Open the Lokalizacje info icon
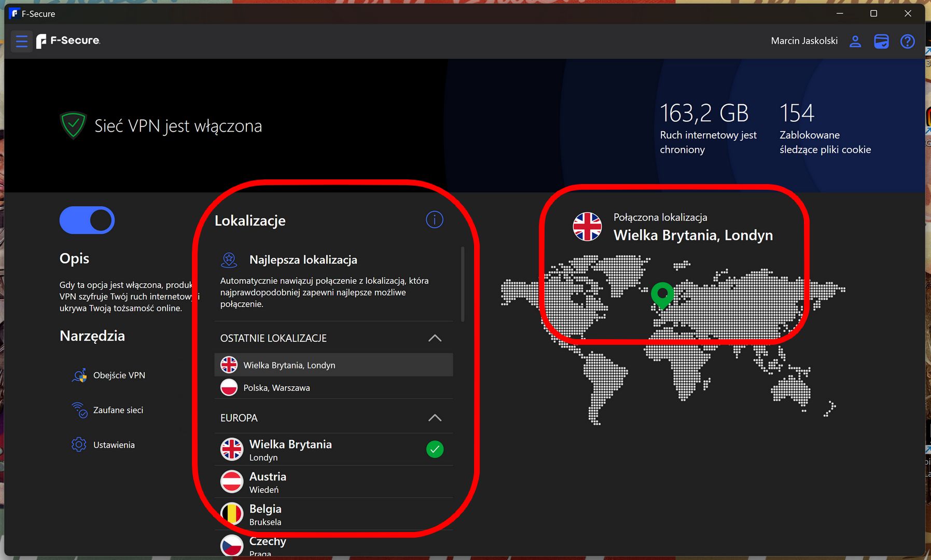Viewport: 931px width, 560px height. click(x=435, y=220)
